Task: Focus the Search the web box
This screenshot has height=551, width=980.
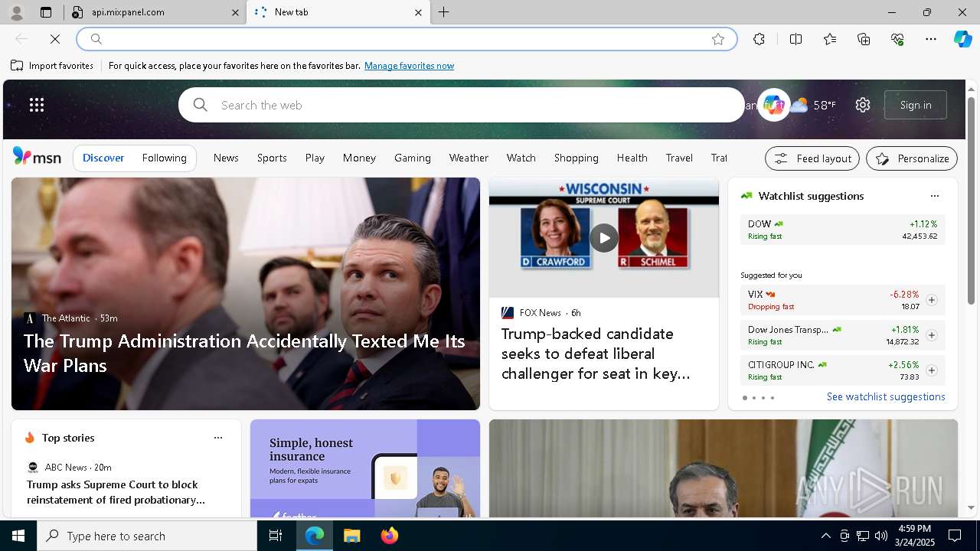Action: [x=462, y=105]
